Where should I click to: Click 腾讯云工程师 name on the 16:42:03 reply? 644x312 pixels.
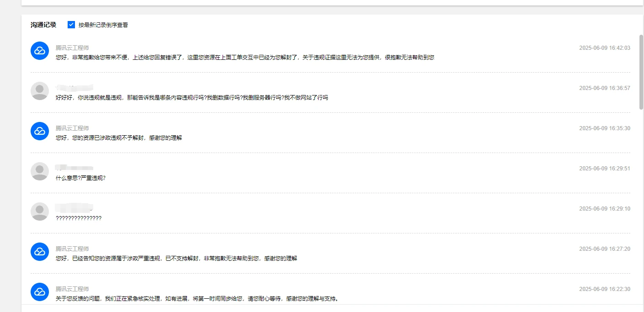(72, 48)
